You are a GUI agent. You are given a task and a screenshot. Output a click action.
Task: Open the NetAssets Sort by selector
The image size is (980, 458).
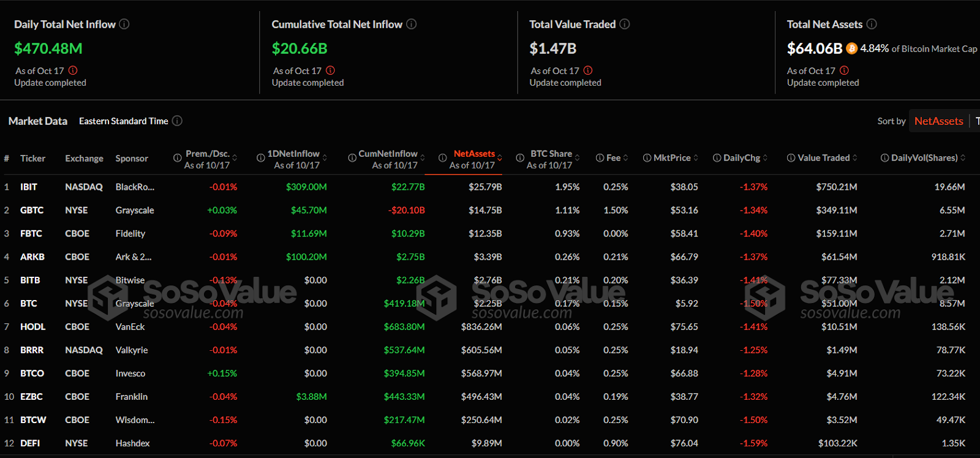click(x=939, y=121)
